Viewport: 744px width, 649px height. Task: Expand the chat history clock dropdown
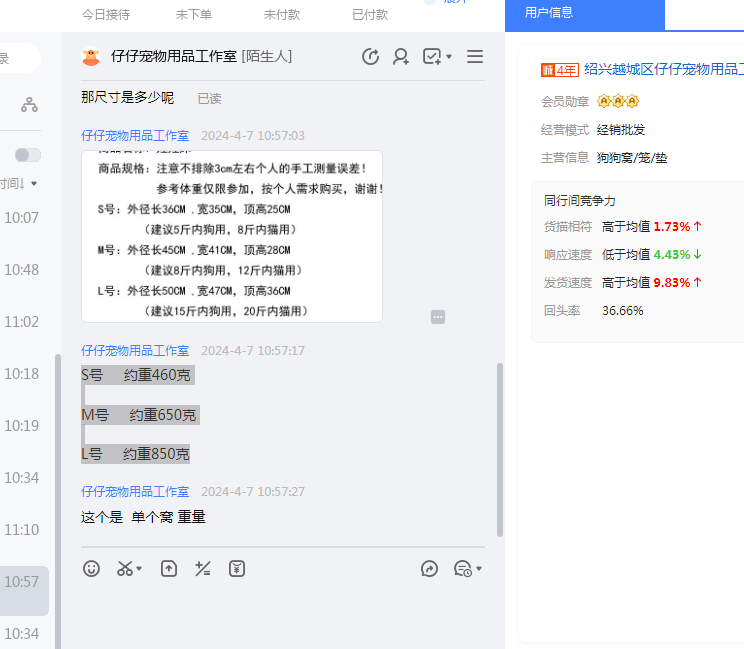[468, 569]
